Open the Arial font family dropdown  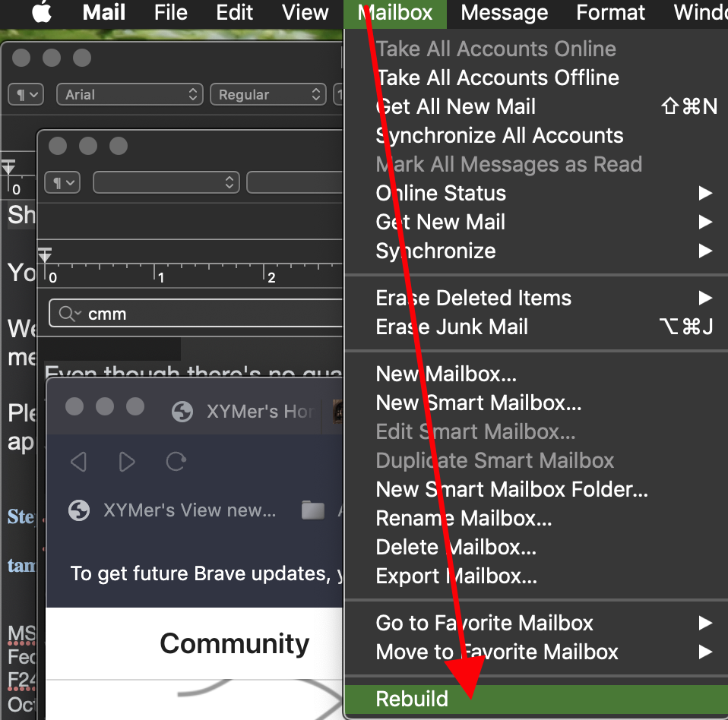(x=129, y=94)
